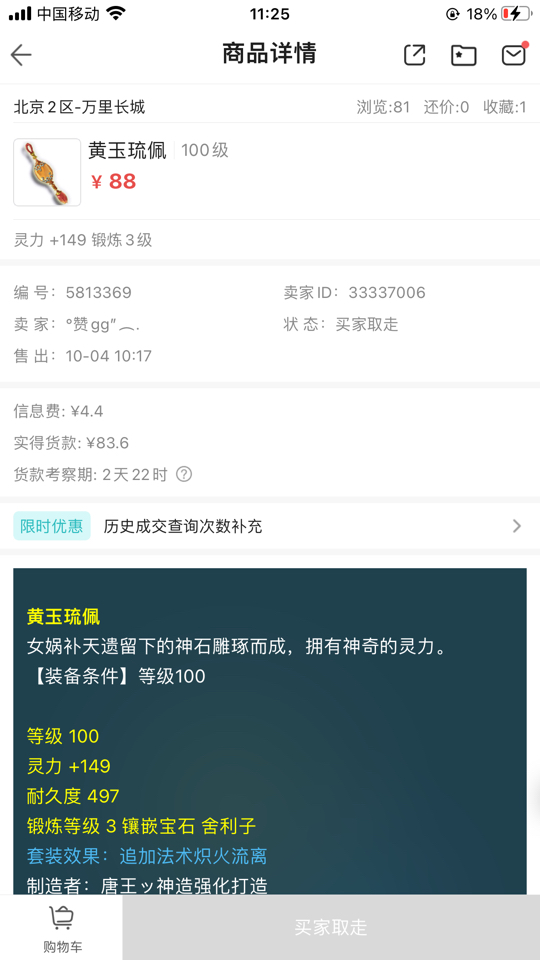Viewport: 540px width, 960px height.
Task: Tap the Wi-Fi status icon
Action: [x=116, y=13]
